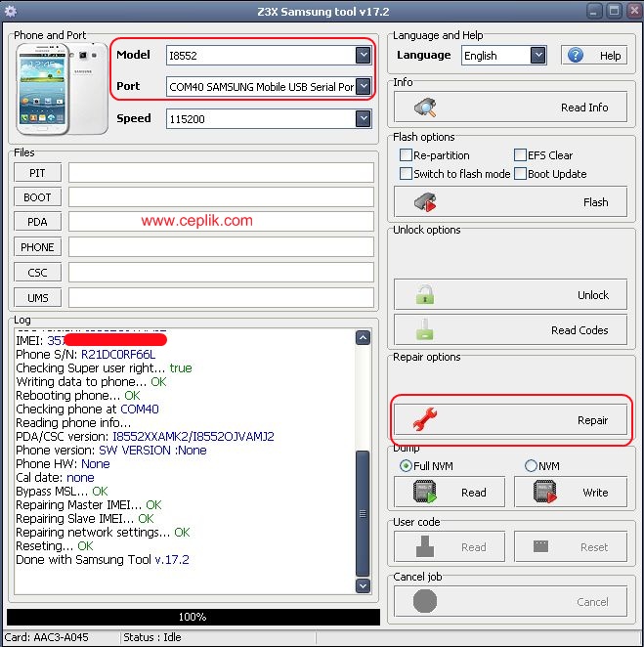Image resolution: width=644 pixels, height=647 pixels.
Task: Click the gear icon in title bar
Action: (11, 11)
